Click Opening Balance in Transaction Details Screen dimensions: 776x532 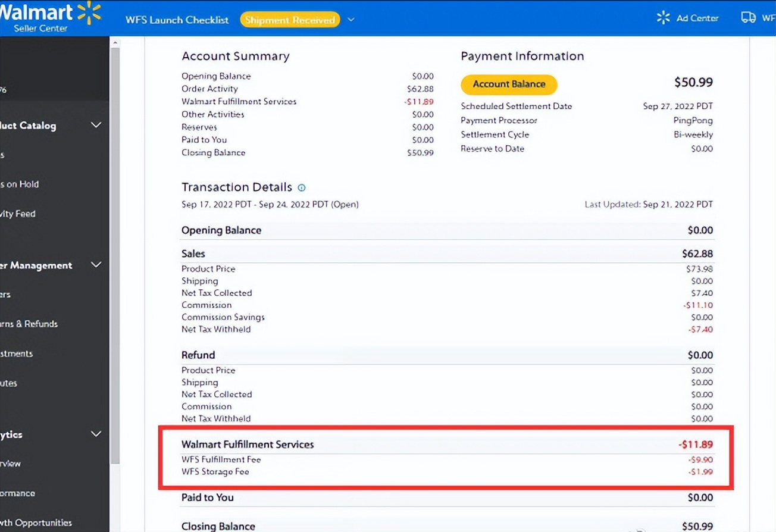221,230
